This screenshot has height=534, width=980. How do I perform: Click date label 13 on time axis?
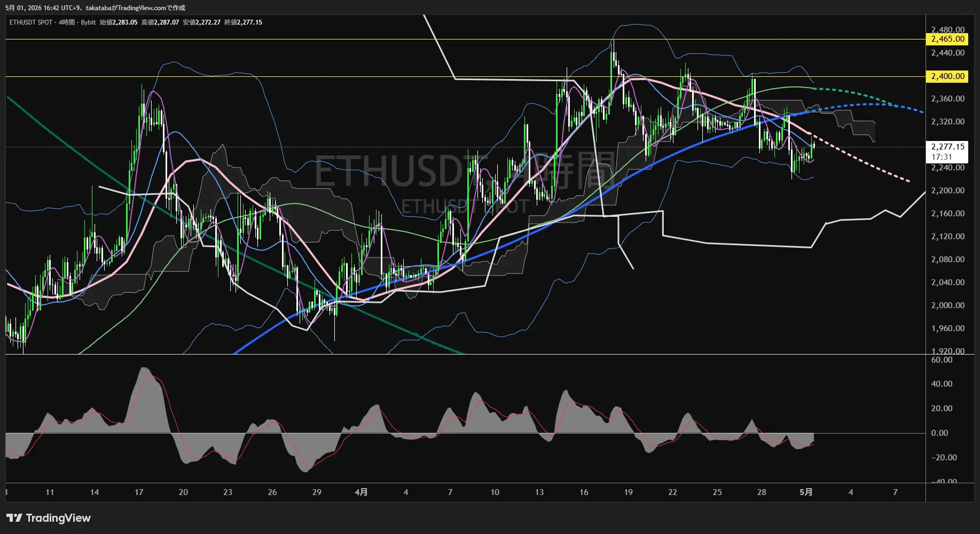coord(539,492)
